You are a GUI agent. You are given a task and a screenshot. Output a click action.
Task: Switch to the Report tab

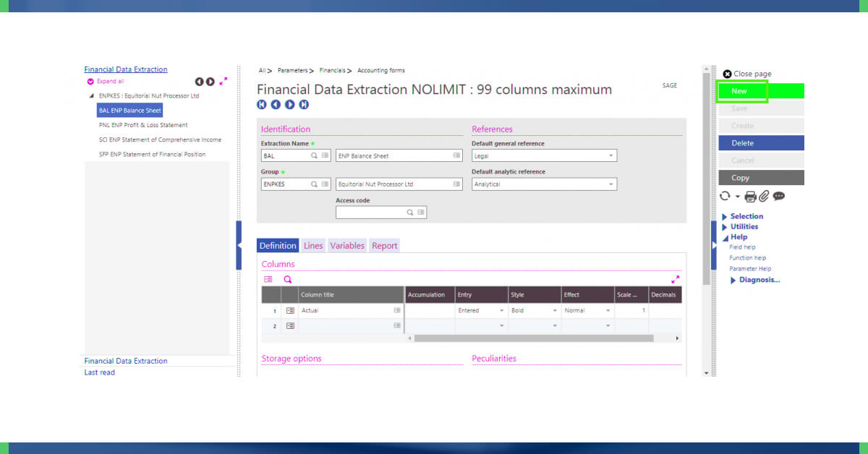coord(385,246)
